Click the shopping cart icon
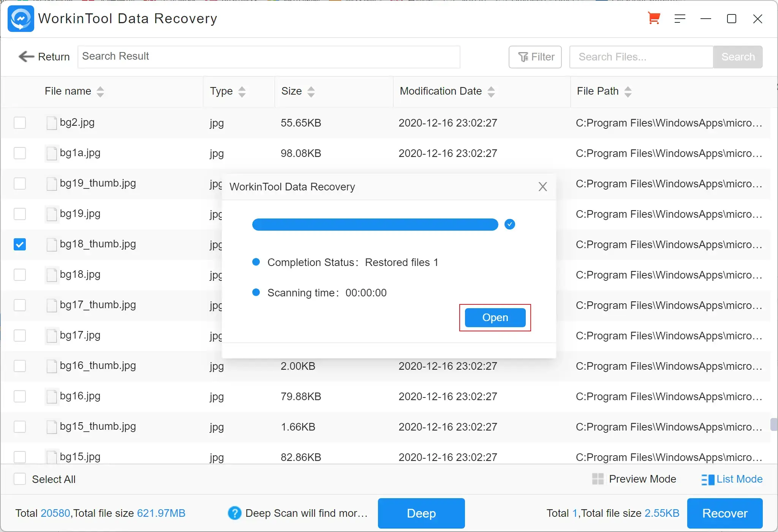Image resolution: width=778 pixels, height=532 pixels. 654,18
